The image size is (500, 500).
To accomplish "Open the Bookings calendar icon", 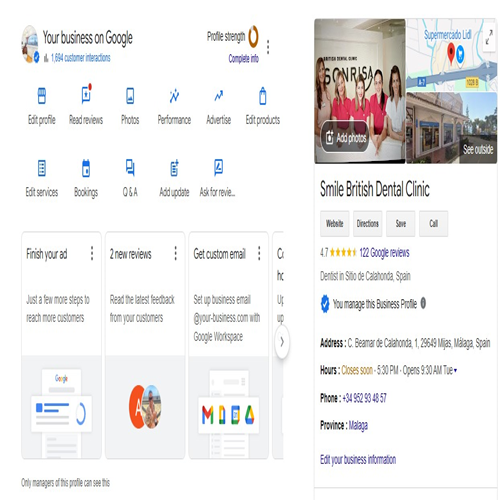I will (86, 168).
